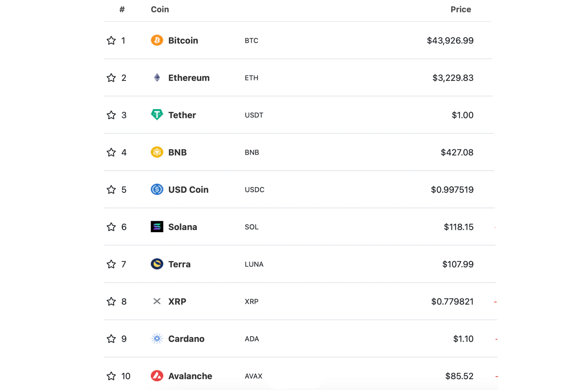Click the Cardano coin logo
This screenshot has width=588, height=390.
click(157, 339)
